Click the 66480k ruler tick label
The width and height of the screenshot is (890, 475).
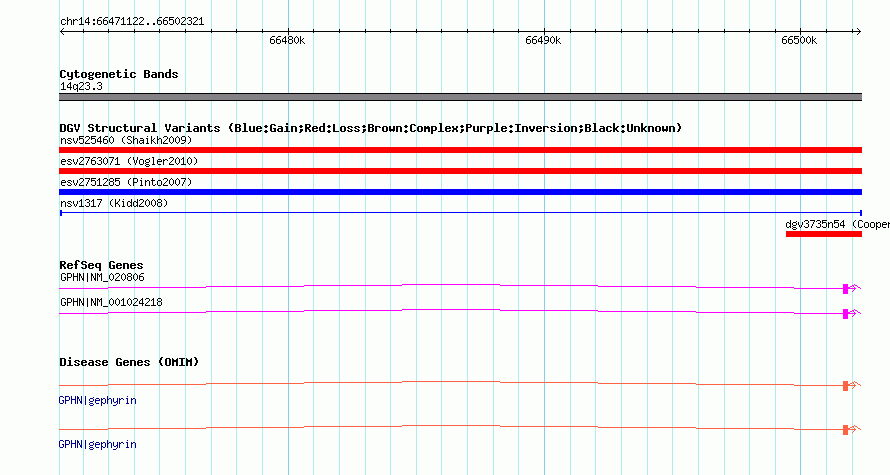(x=287, y=40)
